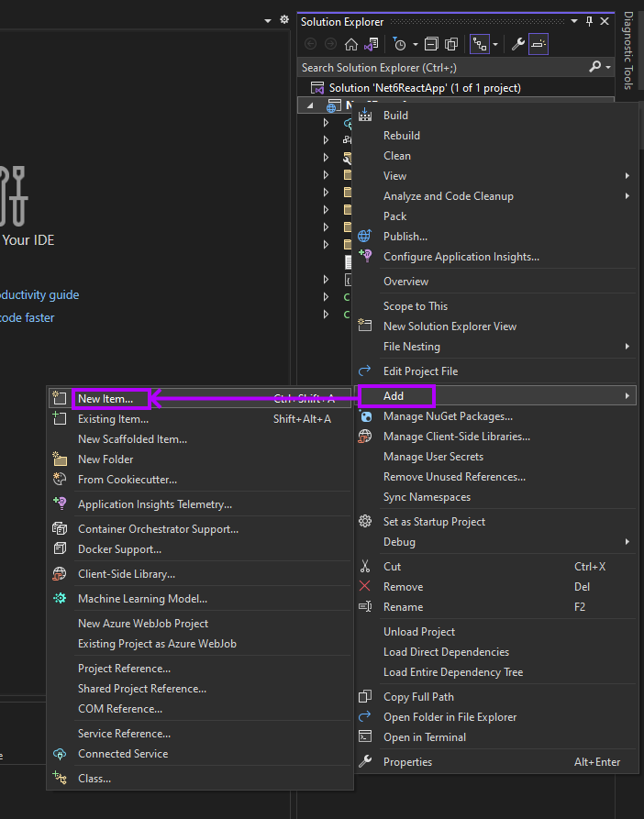Click Manage NuGet Packages icon
Image resolution: width=644 pixels, height=819 pixels.
(366, 416)
